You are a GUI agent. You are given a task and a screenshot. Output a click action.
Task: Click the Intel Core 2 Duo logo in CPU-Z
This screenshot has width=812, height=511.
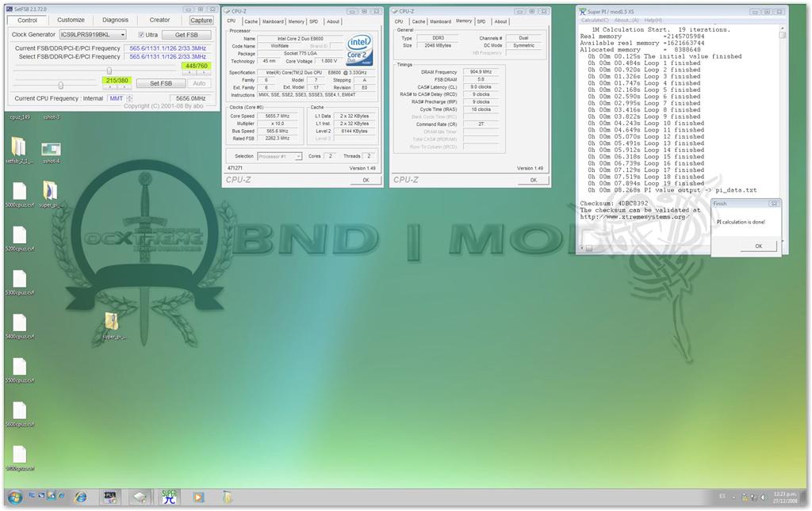(x=360, y=50)
